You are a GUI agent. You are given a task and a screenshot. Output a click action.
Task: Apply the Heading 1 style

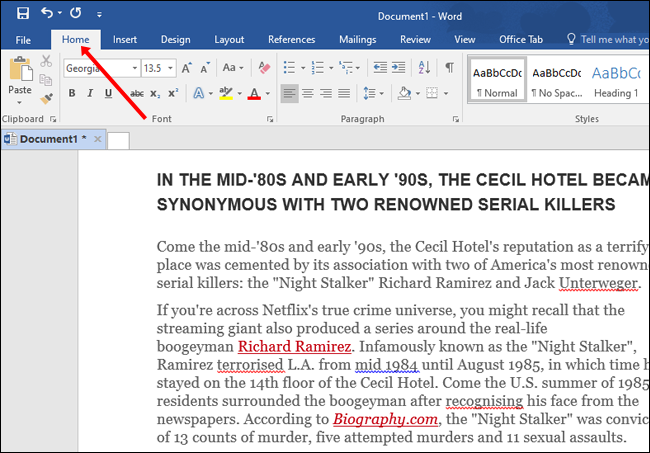[x=616, y=81]
